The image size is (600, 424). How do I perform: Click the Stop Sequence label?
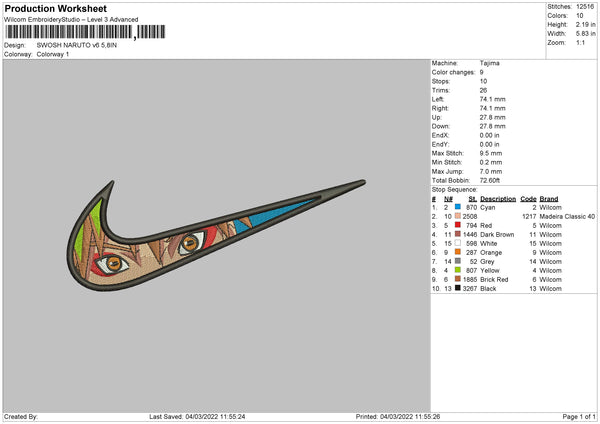[455, 190]
